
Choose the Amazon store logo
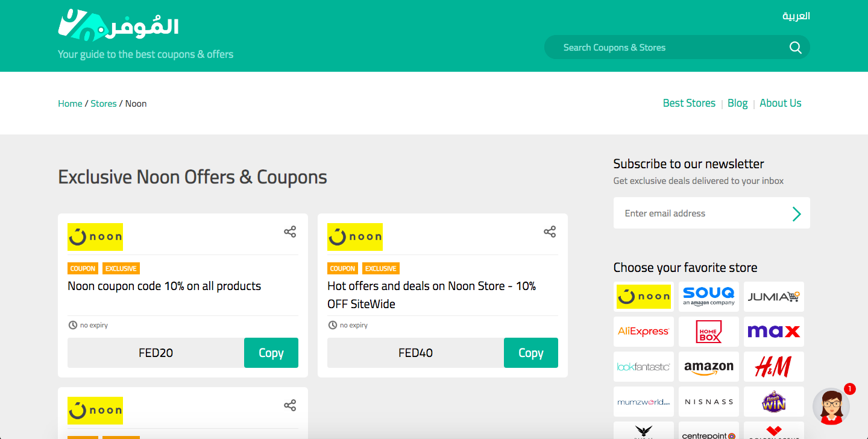tap(709, 367)
